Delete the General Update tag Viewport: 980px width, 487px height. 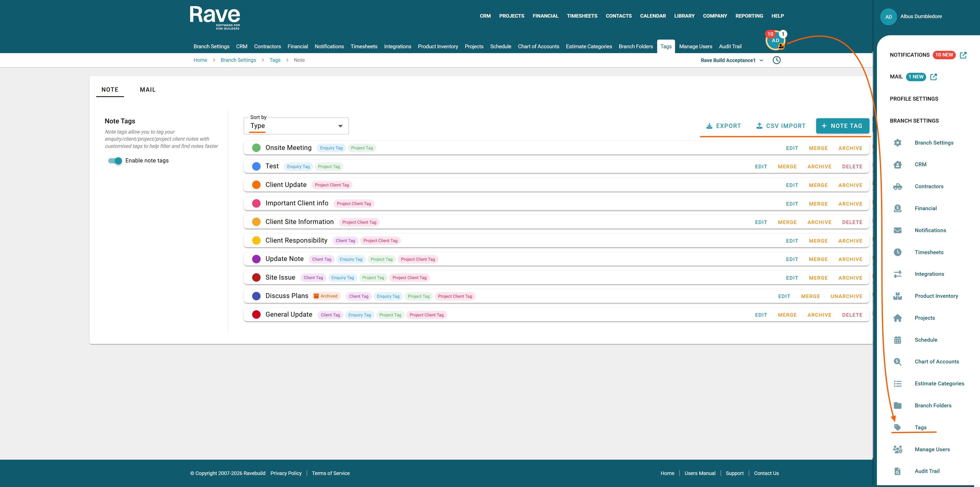pyautogui.click(x=852, y=315)
